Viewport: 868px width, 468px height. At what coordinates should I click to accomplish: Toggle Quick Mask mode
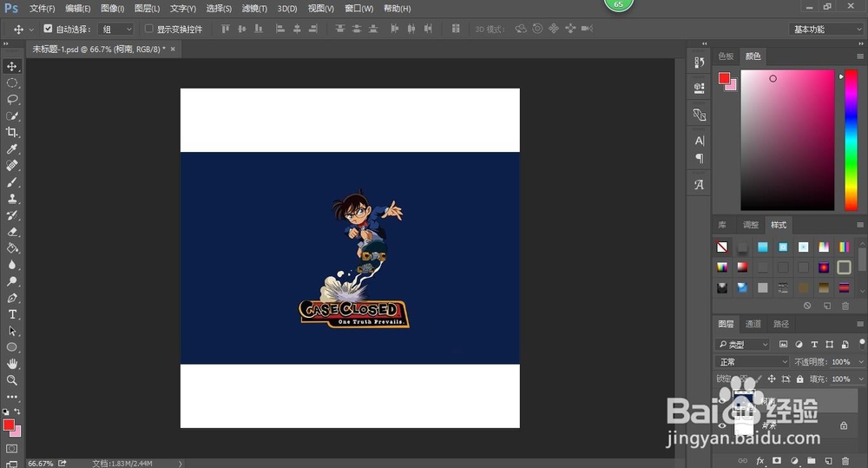tap(11, 449)
